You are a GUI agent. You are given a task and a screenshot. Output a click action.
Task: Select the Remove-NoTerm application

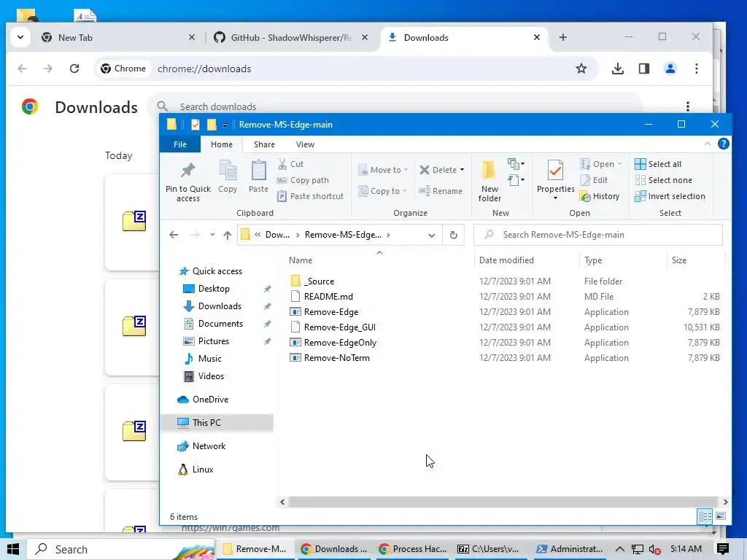[337, 357]
